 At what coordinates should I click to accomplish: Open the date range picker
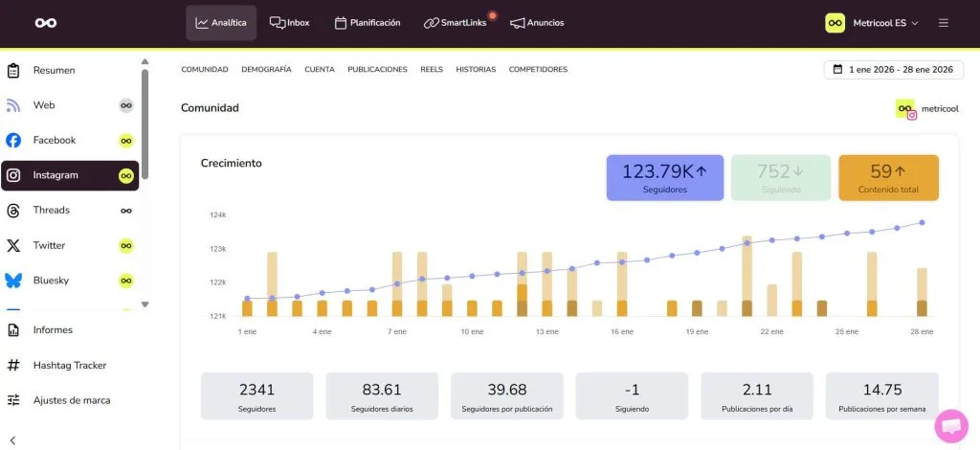[x=893, y=70]
